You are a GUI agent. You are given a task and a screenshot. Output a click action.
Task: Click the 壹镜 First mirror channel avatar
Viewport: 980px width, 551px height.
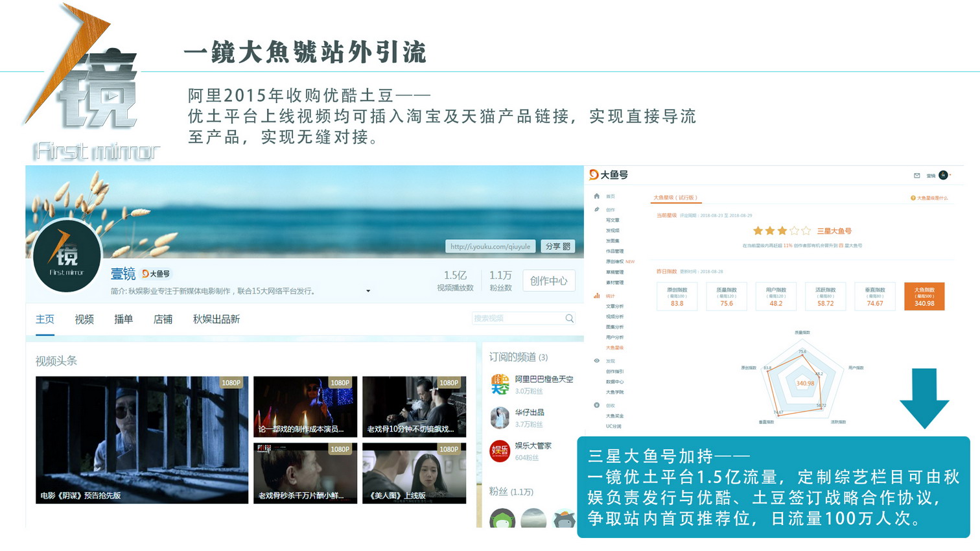point(67,257)
